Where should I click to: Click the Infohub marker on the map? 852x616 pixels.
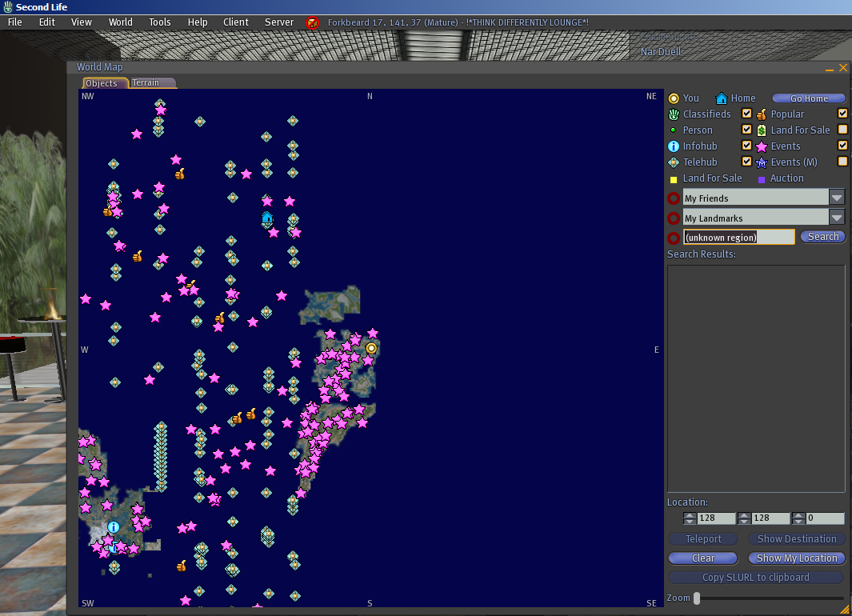pyautogui.click(x=113, y=527)
